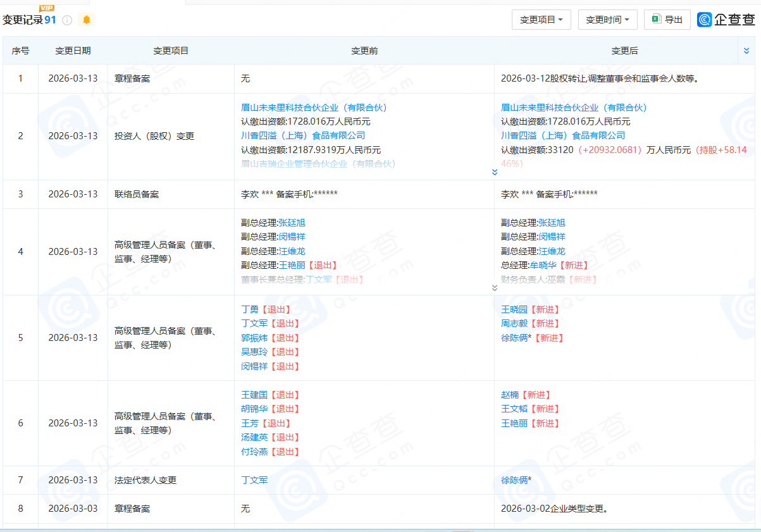Open 眉山未来里科技合伙企业 link in 变更前 column
Image resolution: width=761 pixels, height=532 pixels.
(x=313, y=108)
